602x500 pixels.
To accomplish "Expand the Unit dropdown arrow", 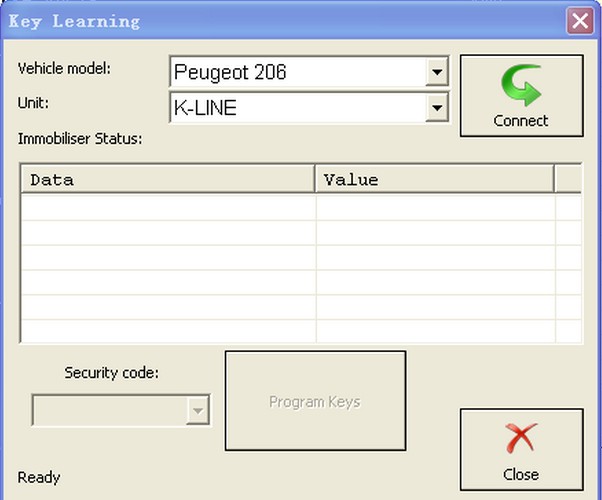I will (437, 108).
